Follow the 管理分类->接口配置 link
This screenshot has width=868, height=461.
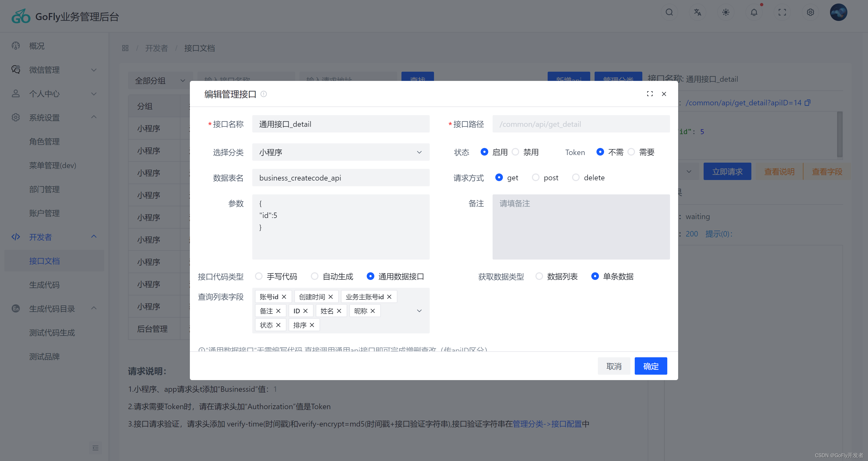547,424
